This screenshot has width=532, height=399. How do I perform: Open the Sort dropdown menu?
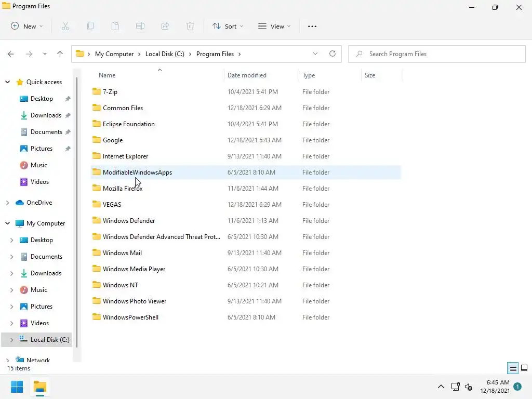[x=228, y=26]
